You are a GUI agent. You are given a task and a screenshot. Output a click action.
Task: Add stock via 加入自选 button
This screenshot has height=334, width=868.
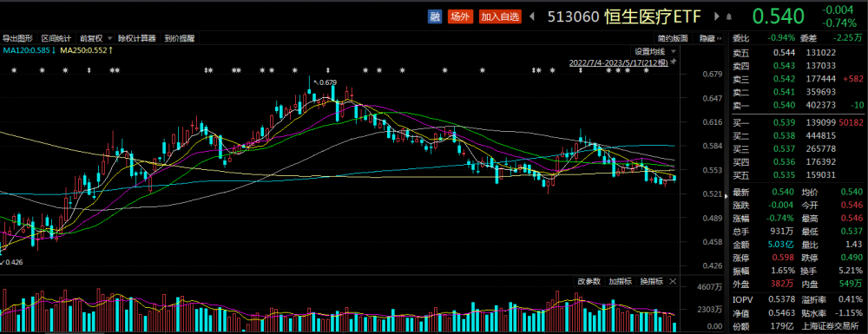501,16
